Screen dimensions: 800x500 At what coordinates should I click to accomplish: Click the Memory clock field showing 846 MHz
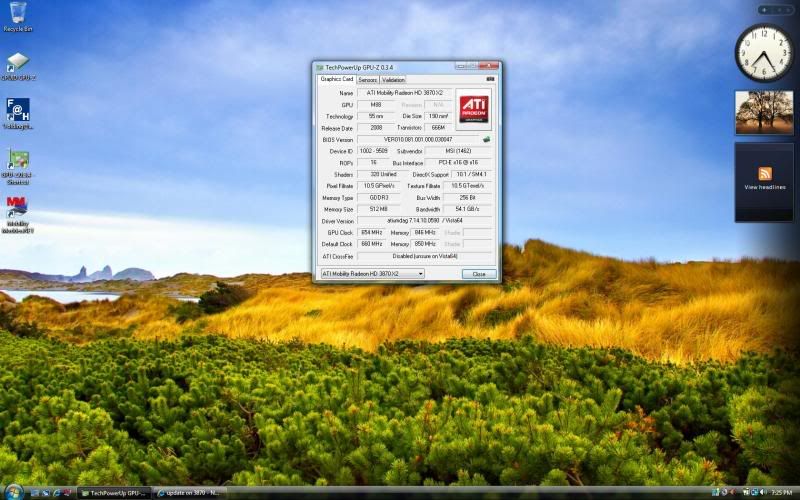425,233
